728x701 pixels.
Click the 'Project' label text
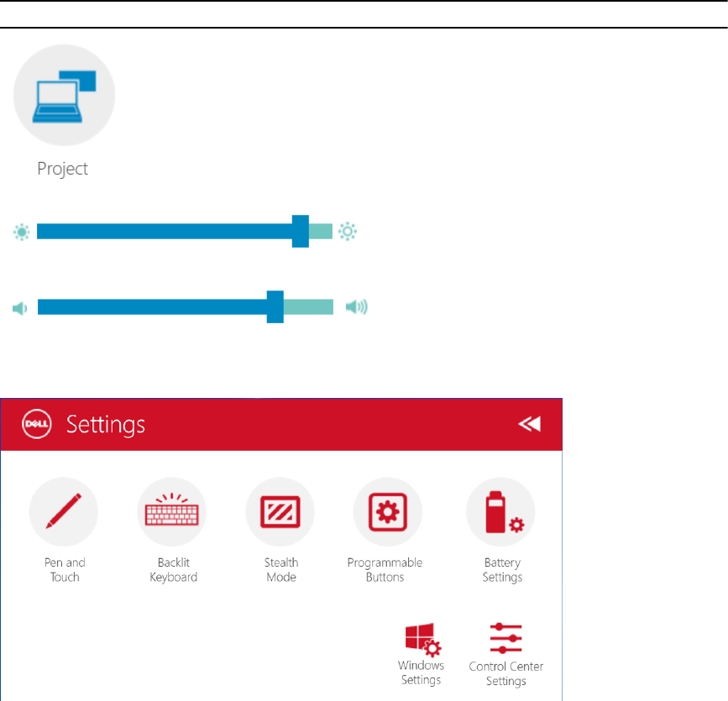[63, 169]
